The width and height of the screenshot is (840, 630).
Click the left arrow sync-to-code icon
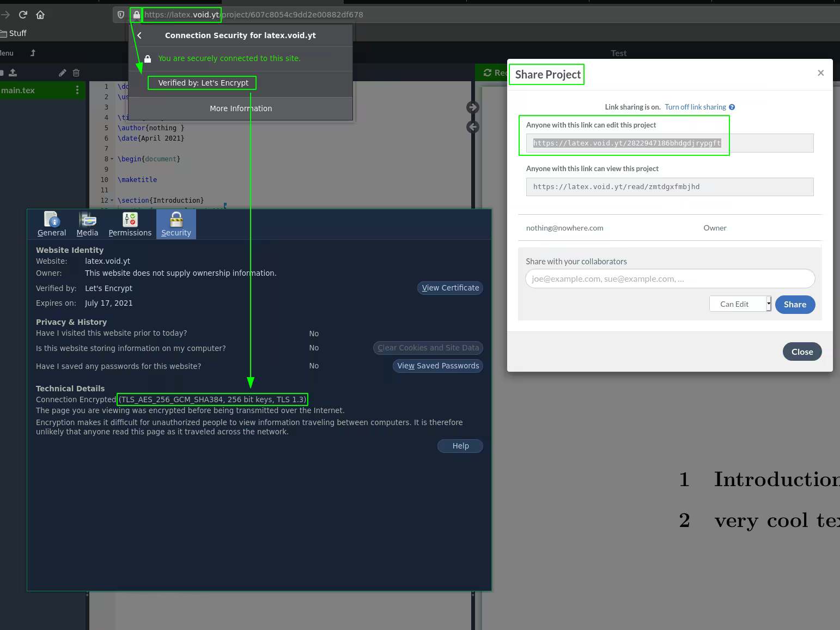[473, 127]
